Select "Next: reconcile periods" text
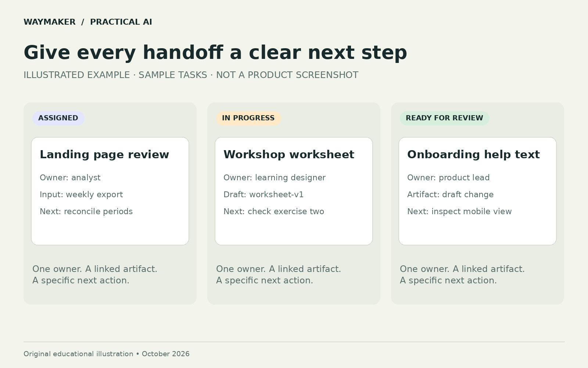This screenshot has height=368, width=588. point(86,212)
